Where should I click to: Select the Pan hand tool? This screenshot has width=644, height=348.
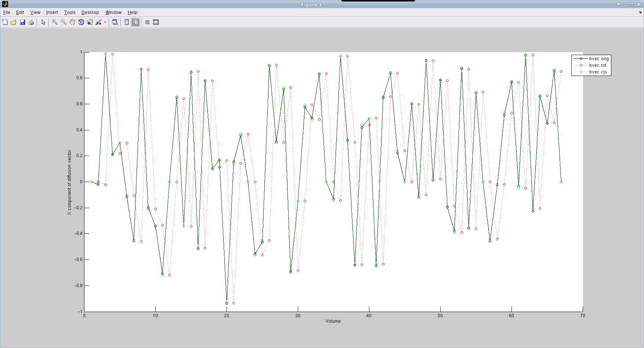coord(72,22)
